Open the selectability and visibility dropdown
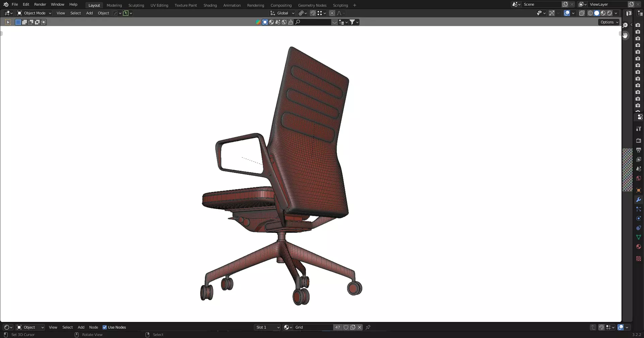 [x=541, y=13]
